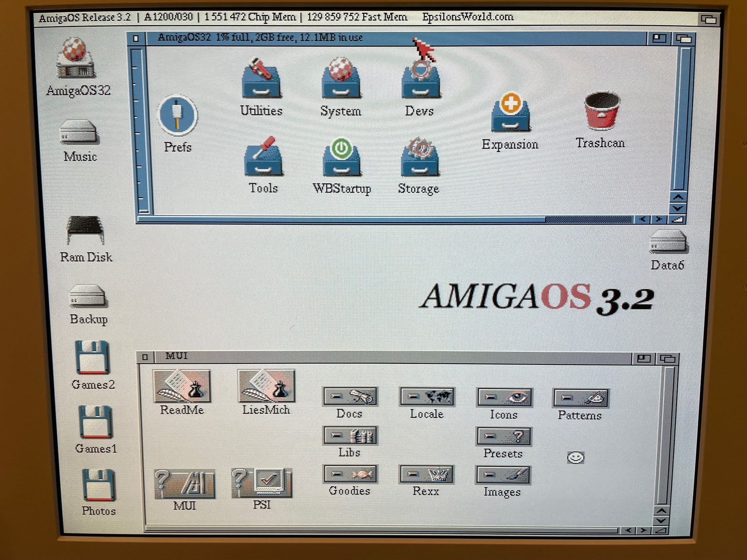This screenshot has width=747, height=560.
Task: Open the System drawer
Action: (x=341, y=77)
